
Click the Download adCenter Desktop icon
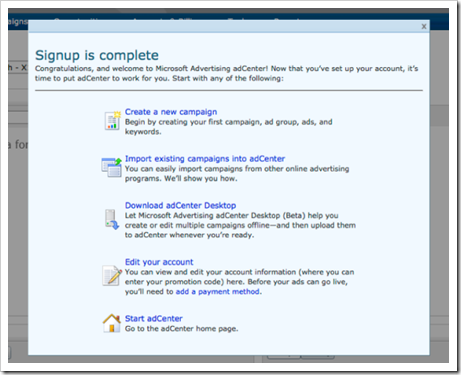(x=112, y=219)
